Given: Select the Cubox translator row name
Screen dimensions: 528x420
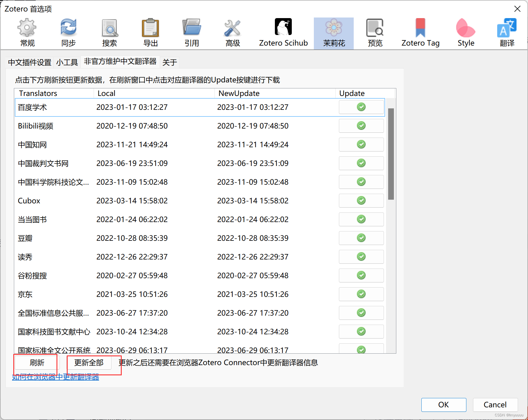Looking at the screenshot, I should tap(29, 201).
